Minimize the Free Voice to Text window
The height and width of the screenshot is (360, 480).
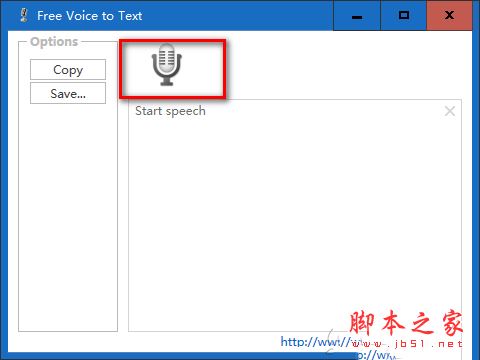(357, 15)
